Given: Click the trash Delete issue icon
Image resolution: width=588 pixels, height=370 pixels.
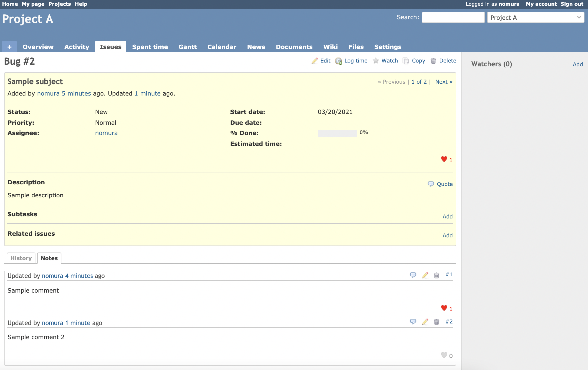Looking at the screenshot, I should [433, 61].
